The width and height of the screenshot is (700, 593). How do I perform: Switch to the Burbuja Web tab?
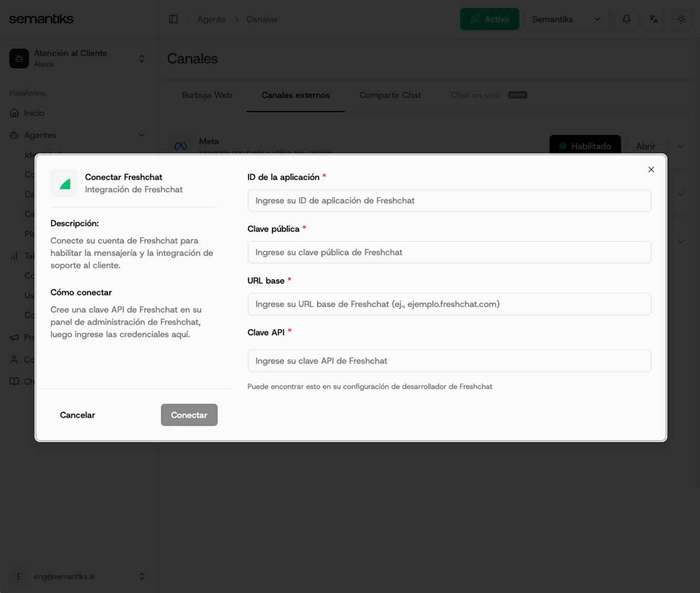coord(206,95)
